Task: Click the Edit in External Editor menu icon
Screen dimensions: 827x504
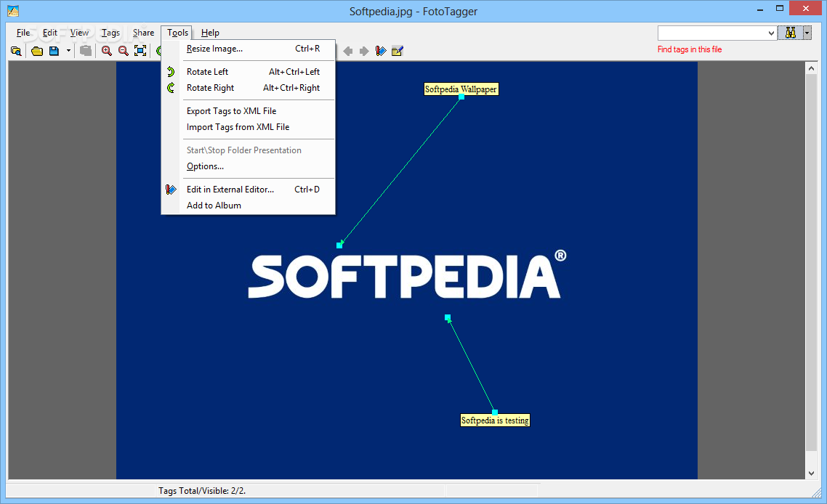Action: pos(170,190)
